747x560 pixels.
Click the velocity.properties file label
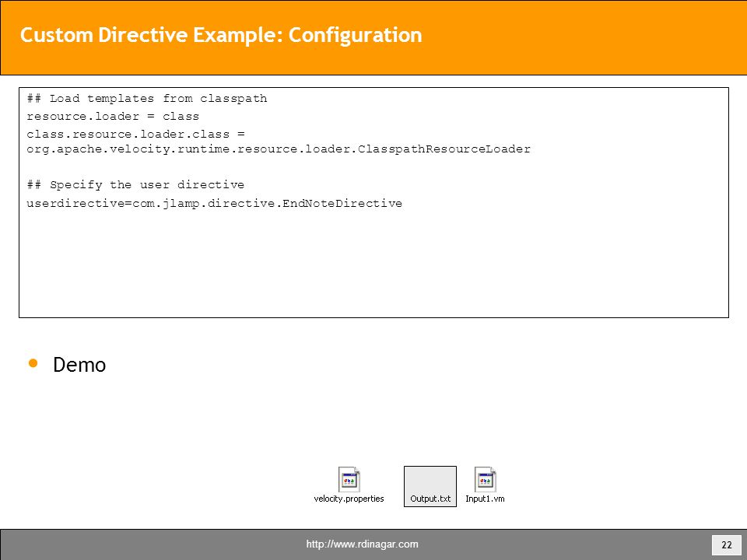[349, 499]
